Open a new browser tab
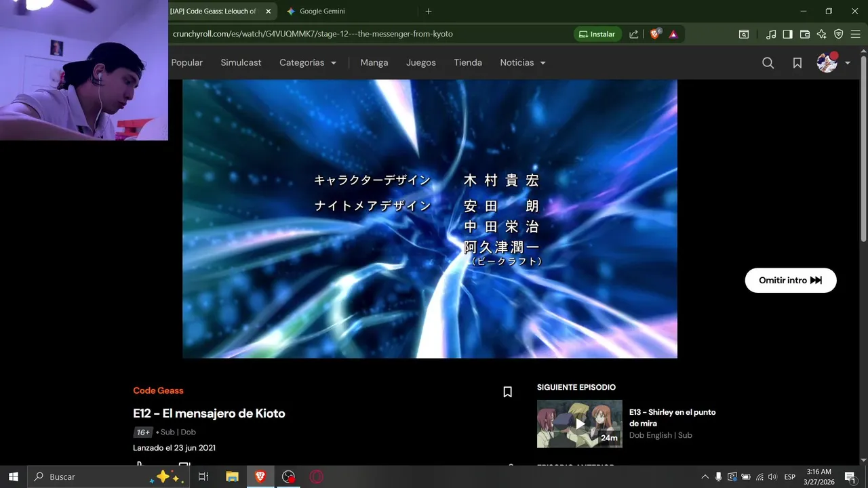868x488 pixels. tap(428, 12)
